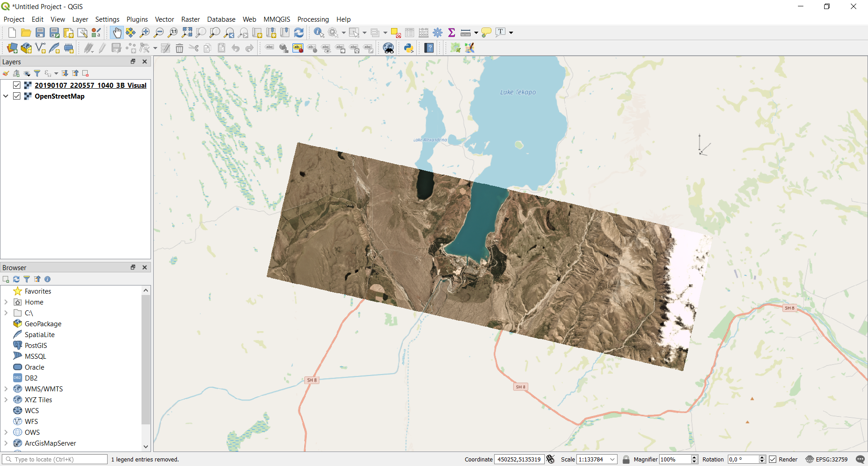868x466 pixels.
Task: Select the Pan Map hand tool
Action: click(x=117, y=33)
